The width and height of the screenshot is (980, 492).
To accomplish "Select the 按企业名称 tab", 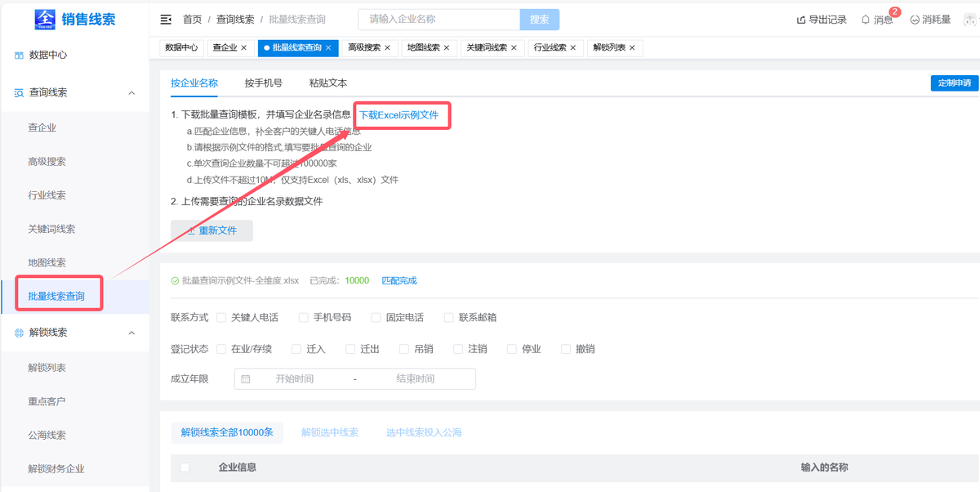I will coord(194,83).
